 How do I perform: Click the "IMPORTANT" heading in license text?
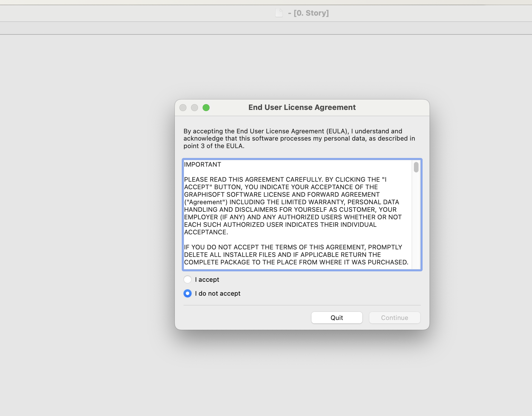coord(203,164)
